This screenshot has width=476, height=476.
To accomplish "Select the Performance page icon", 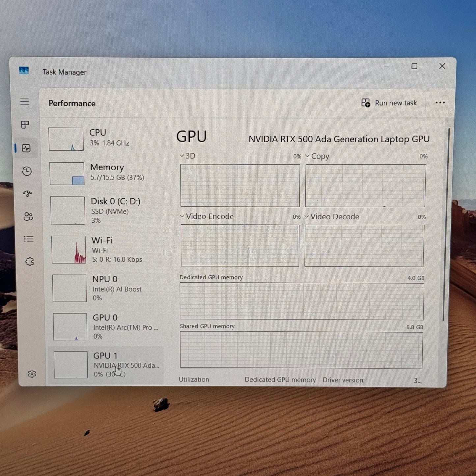I will (x=26, y=148).
